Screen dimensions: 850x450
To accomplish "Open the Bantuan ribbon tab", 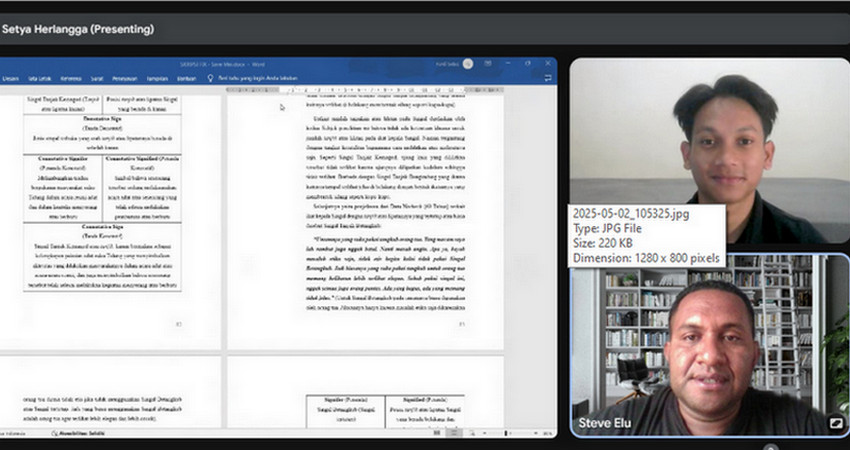I will (x=186, y=79).
